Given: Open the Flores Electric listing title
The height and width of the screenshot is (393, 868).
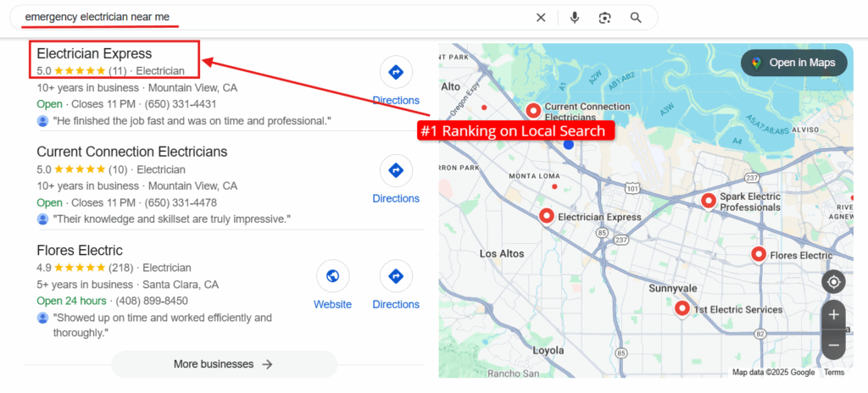Looking at the screenshot, I should [x=80, y=251].
